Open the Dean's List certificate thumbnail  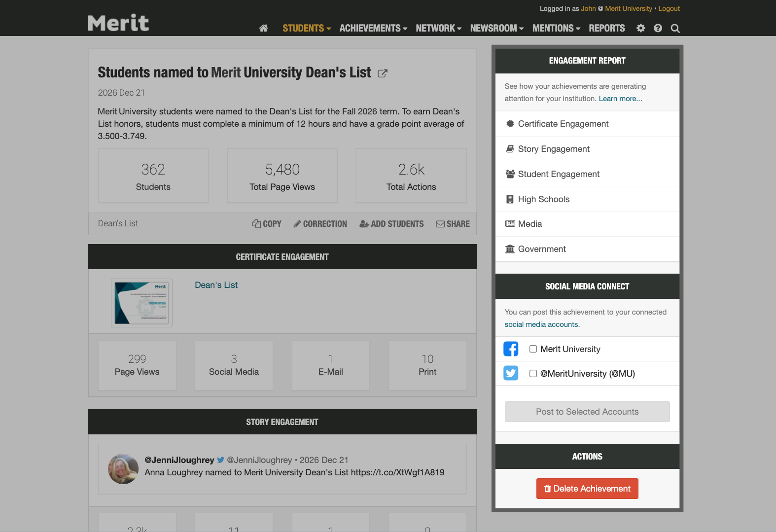(141, 303)
